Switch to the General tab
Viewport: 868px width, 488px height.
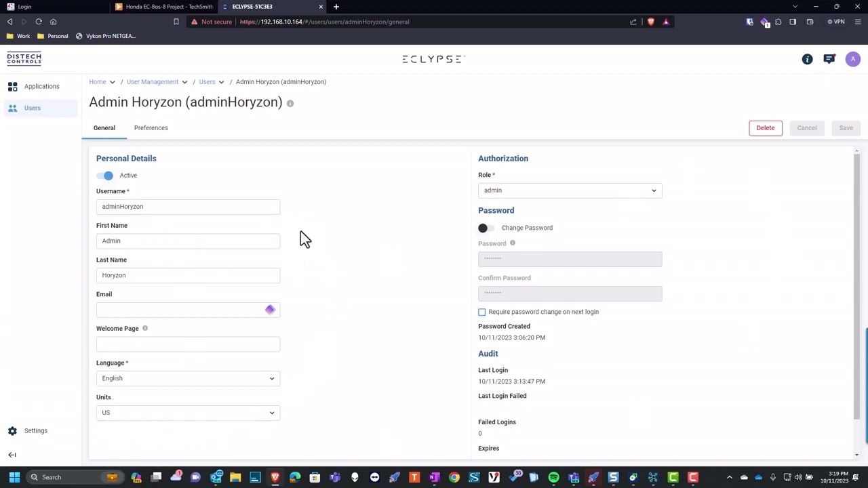tap(104, 128)
